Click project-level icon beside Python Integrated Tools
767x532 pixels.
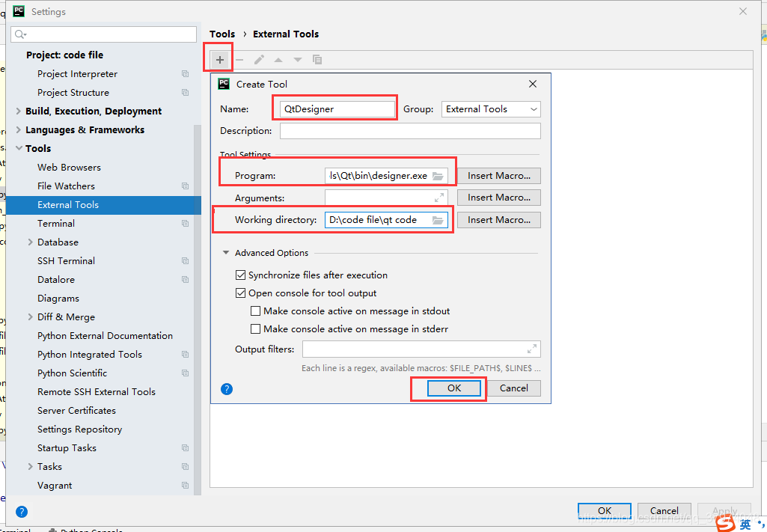coord(185,355)
